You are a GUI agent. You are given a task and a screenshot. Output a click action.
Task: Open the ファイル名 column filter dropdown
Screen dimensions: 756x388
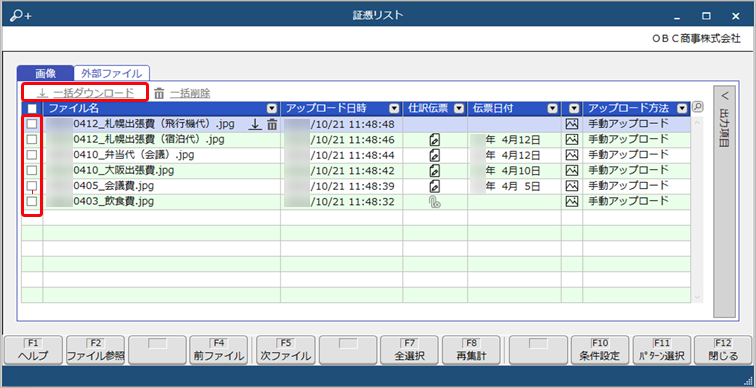[272, 109]
